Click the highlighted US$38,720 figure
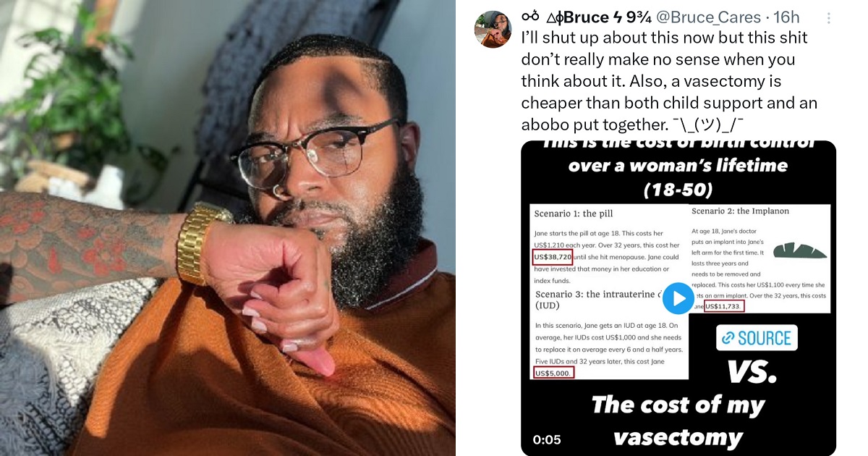 553,257
